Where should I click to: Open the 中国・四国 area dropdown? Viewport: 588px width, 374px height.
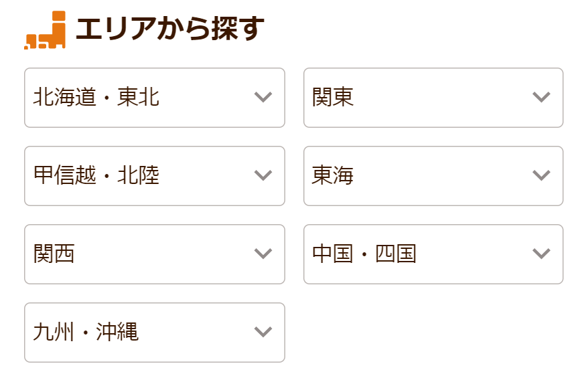click(433, 254)
